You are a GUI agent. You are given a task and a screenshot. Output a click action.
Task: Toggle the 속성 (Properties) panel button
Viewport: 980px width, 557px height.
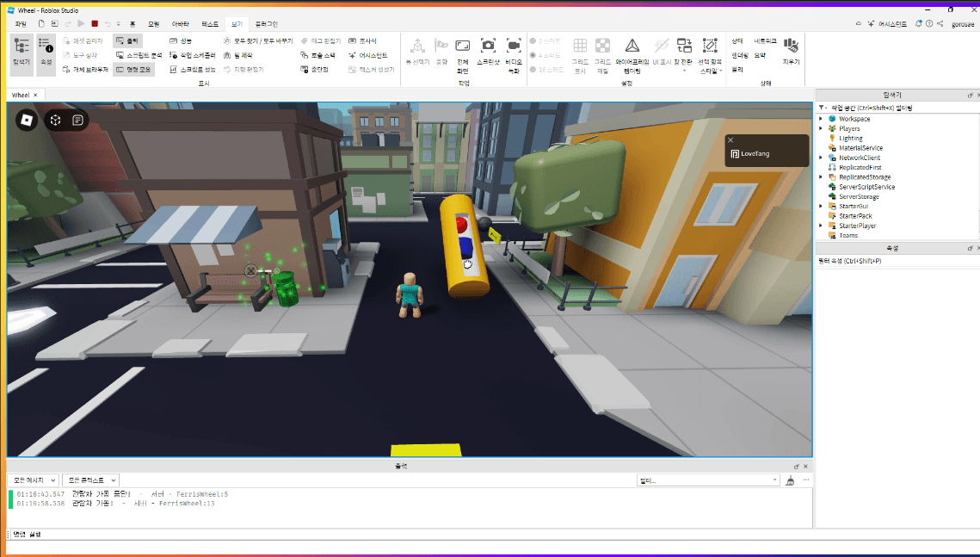[x=46, y=54]
